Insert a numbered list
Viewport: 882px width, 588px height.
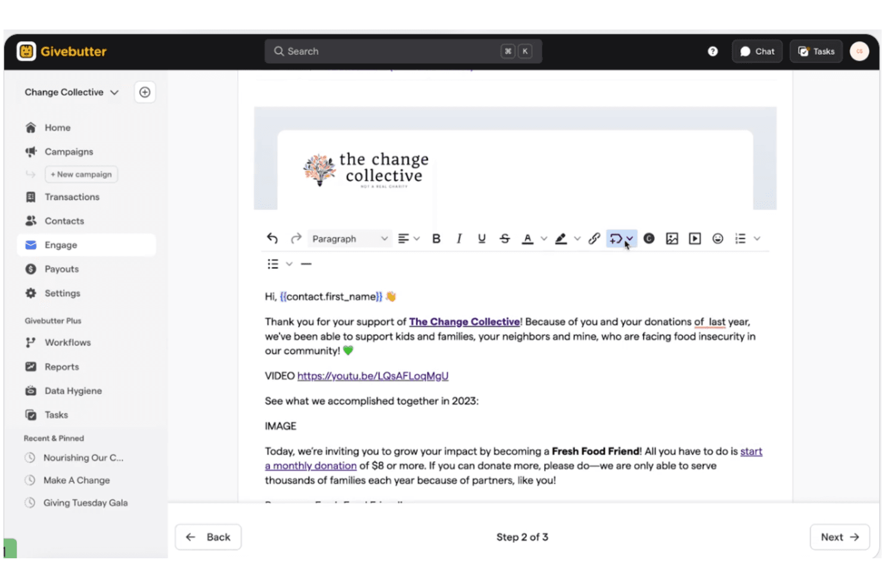[x=740, y=239]
